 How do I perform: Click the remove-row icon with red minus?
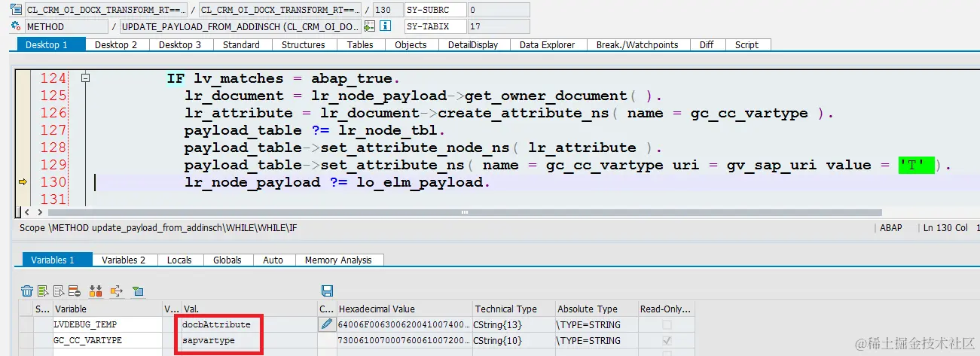pos(74,291)
